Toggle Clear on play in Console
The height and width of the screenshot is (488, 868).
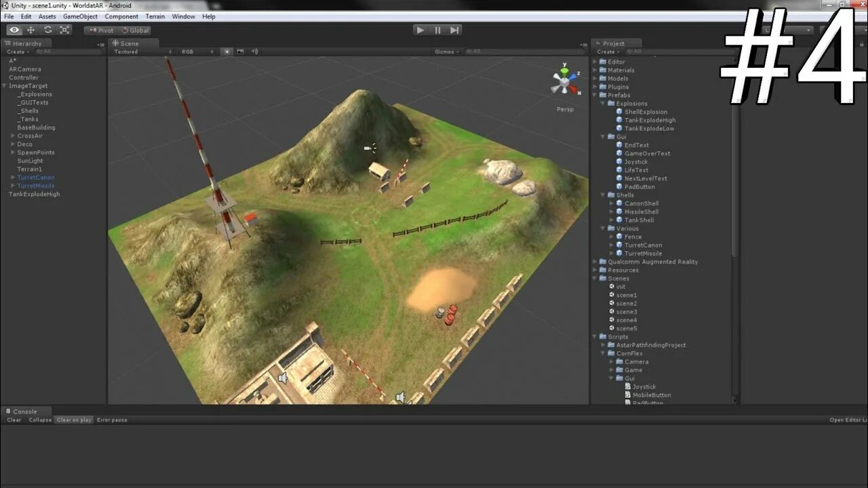(74, 420)
